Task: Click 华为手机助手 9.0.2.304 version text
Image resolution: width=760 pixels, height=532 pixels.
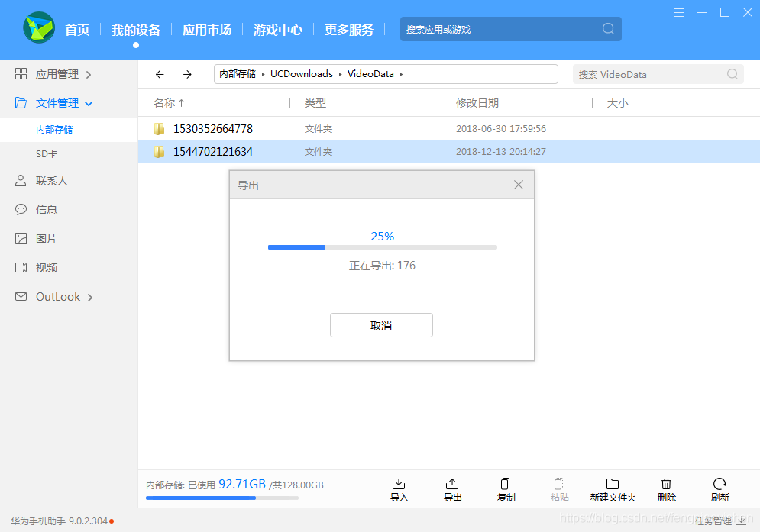Action: [x=59, y=521]
